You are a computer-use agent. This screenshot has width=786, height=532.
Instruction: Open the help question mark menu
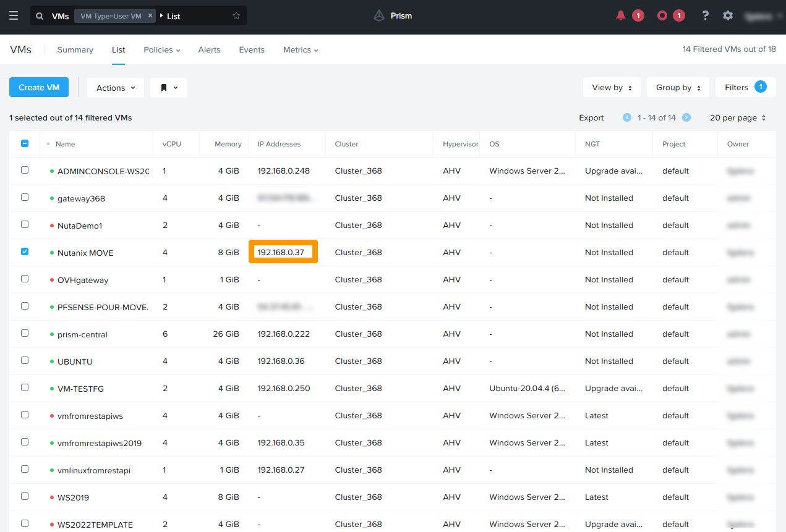click(x=705, y=16)
